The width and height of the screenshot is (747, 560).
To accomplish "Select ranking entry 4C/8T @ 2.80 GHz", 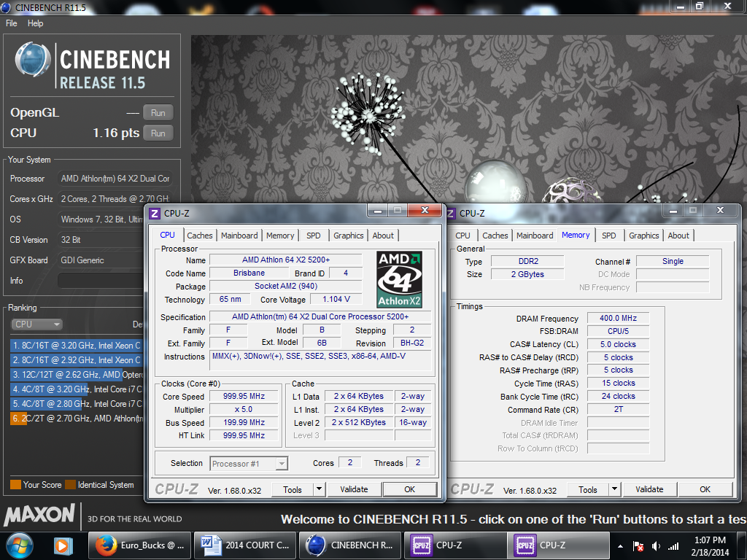I will click(76, 404).
